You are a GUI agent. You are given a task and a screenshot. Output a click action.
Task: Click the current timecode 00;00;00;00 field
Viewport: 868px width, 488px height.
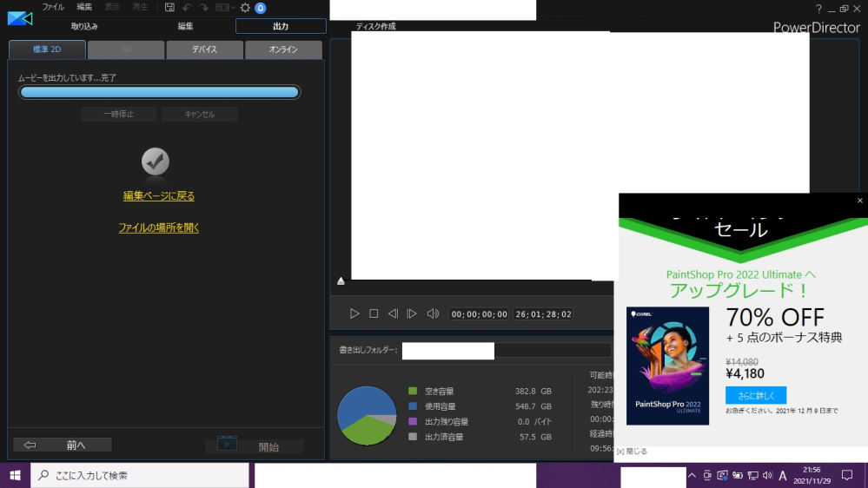pos(479,313)
